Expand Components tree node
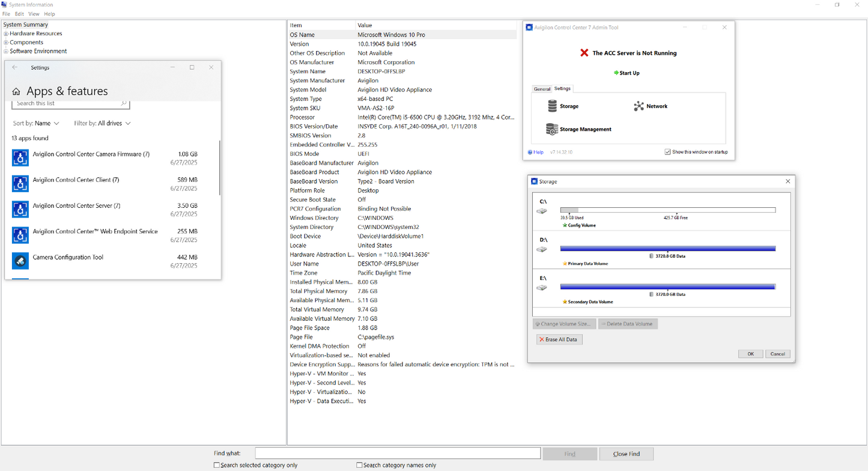The width and height of the screenshot is (868, 471). 6,43
